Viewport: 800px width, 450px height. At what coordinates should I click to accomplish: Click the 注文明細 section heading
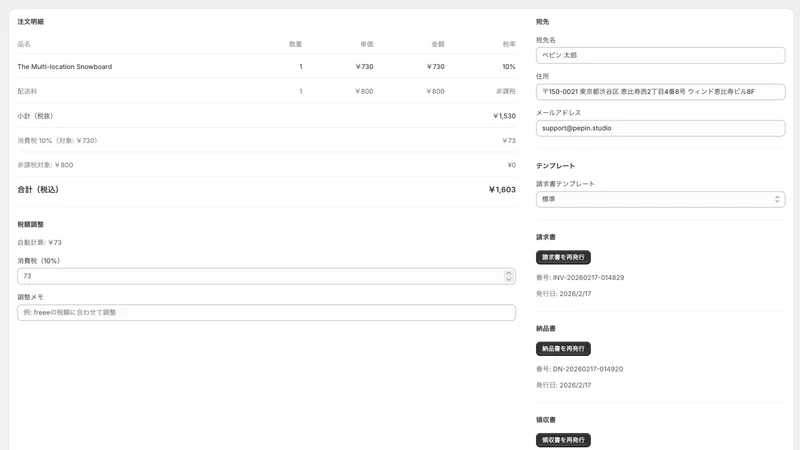[x=31, y=22]
